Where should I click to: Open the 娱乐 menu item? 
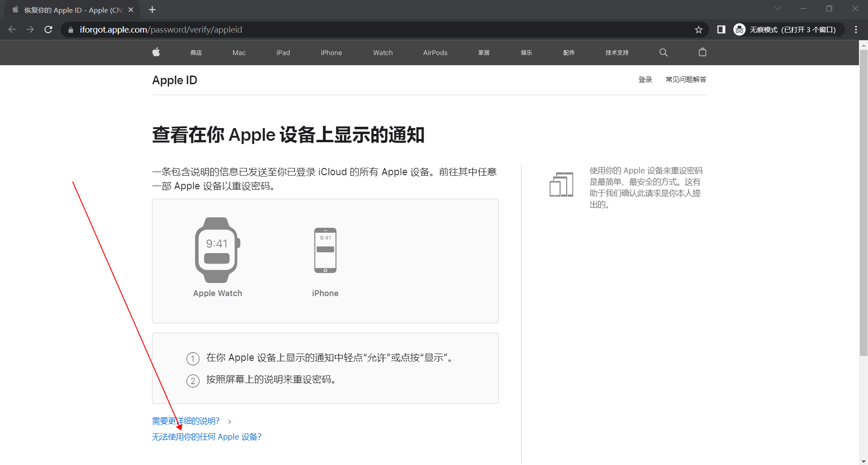[x=526, y=53]
